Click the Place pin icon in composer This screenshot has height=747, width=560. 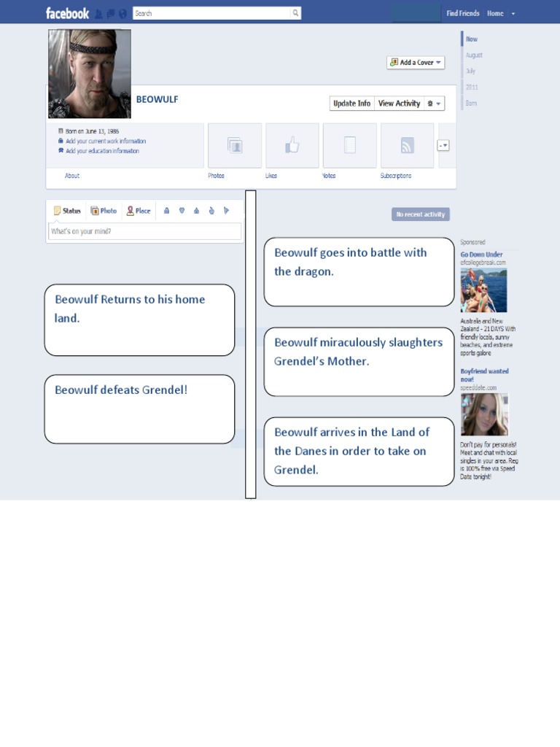[x=130, y=211]
